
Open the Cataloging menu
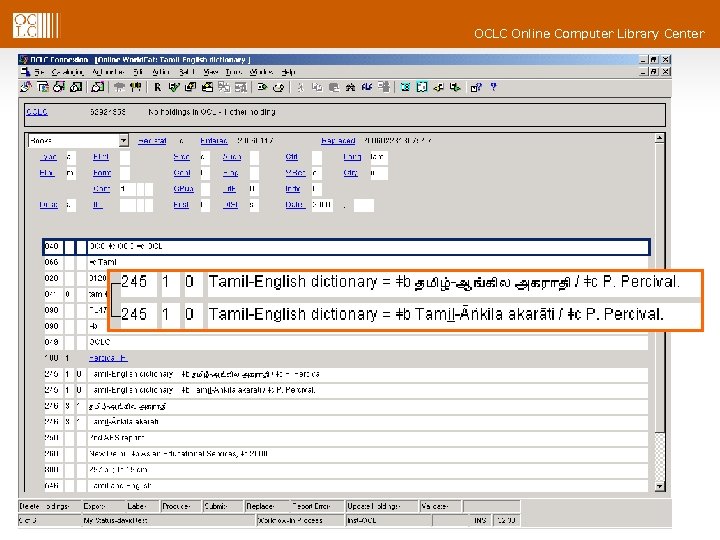(68, 72)
